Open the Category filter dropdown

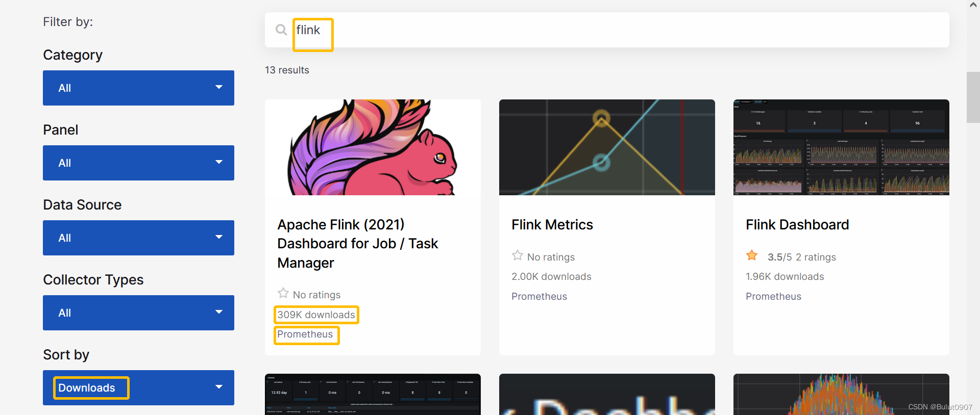click(138, 88)
